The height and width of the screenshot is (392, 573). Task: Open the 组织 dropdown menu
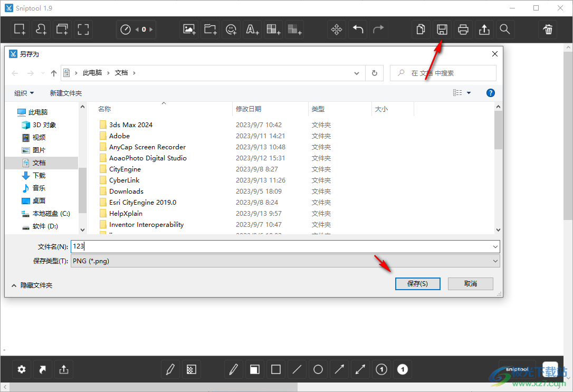[x=23, y=93]
